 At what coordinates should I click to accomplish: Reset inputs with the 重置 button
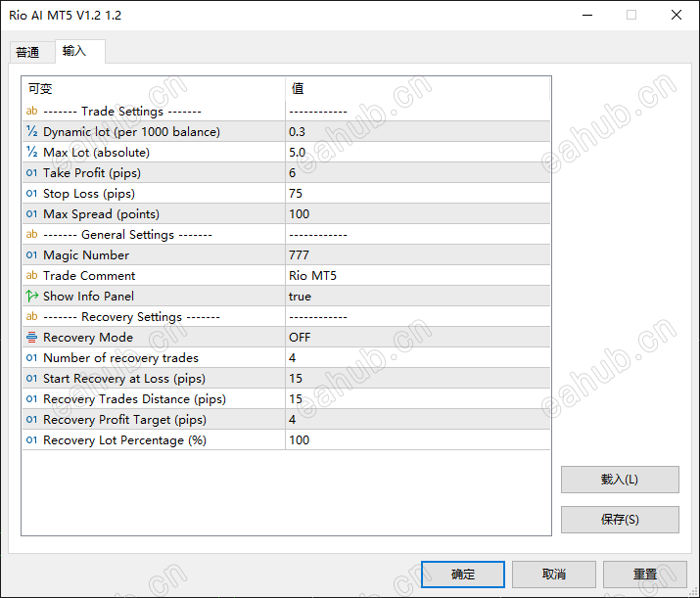point(645,575)
